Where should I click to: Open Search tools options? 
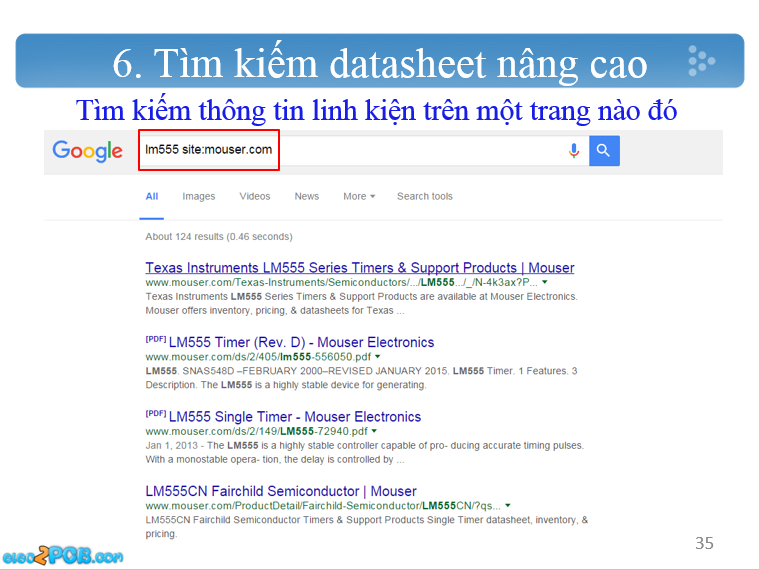point(424,196)
